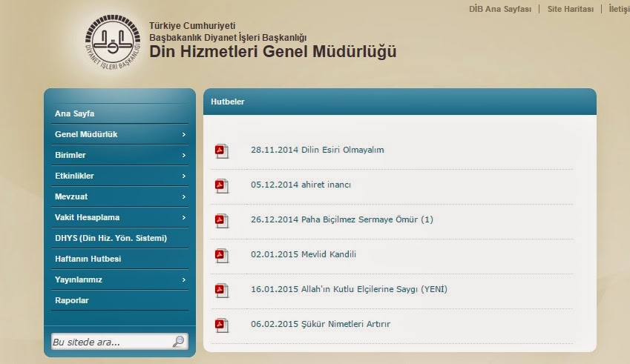630x364 pixels.
Task: Open the Vakit Hesaplama menu item
Action: coord(119,217)
